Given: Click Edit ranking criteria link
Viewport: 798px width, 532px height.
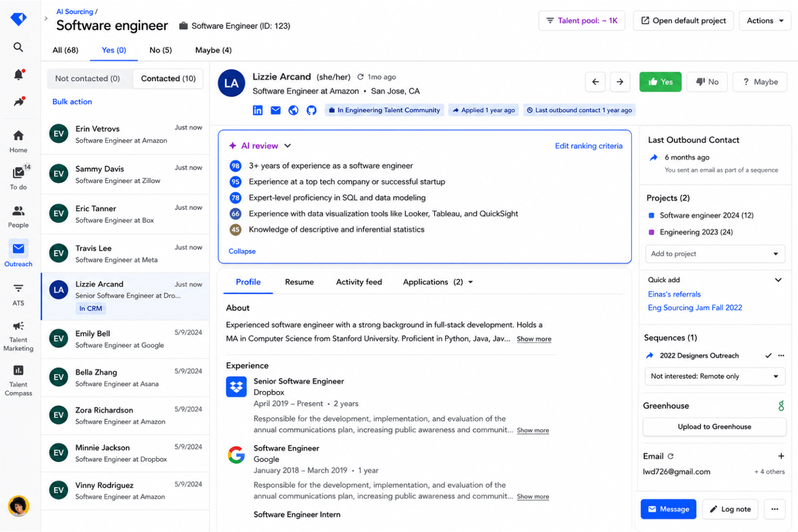Looking at the screenshot, I should [x=589, y=146].
